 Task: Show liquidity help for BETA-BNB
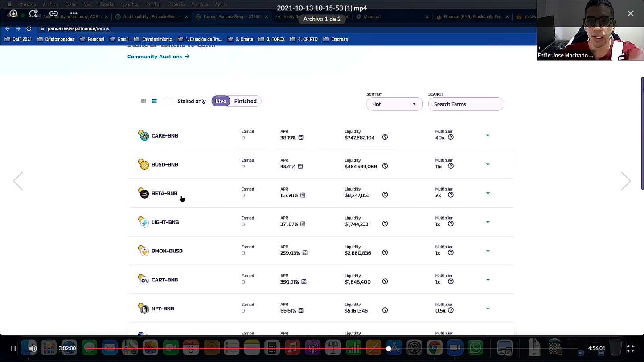click(385, 195)
